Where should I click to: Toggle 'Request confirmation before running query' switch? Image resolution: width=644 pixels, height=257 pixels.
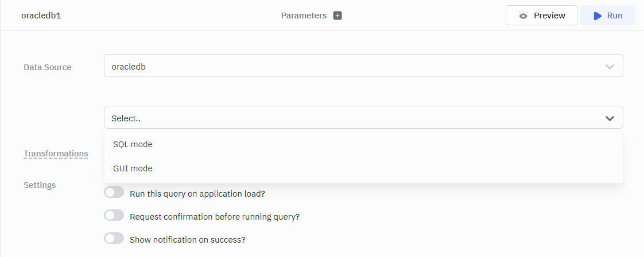pos(114,216)
